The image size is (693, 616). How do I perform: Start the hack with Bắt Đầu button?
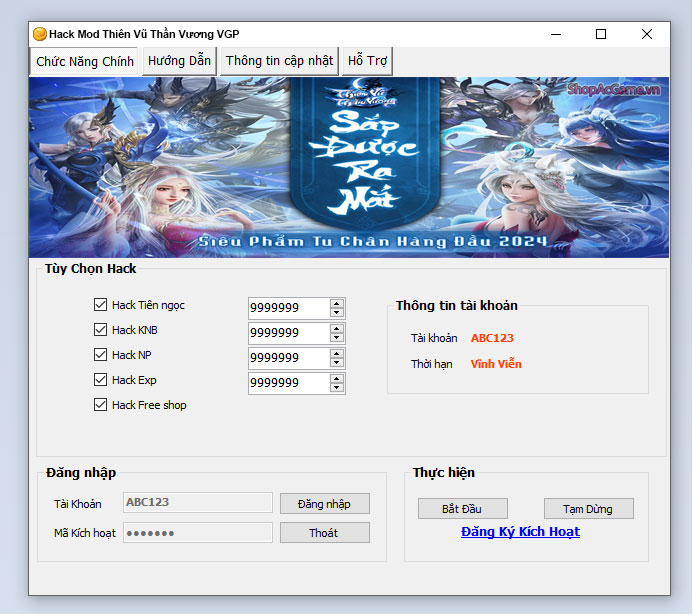click(463, 509)
